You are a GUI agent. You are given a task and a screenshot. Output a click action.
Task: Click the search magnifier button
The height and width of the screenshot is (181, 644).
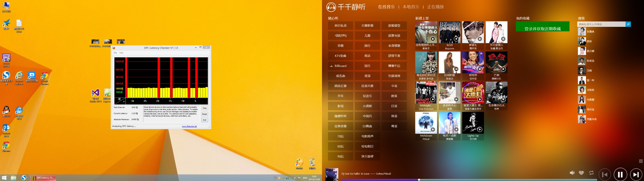point(628,24)
